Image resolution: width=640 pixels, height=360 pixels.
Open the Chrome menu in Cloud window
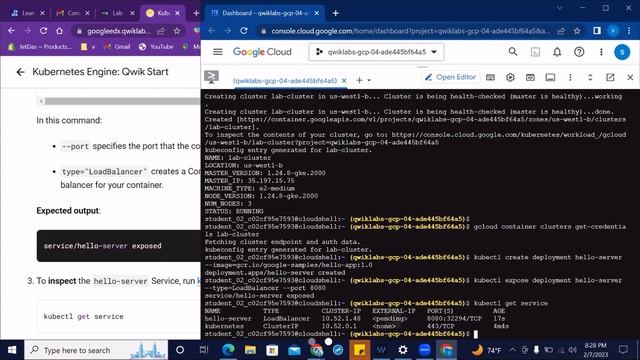click(629, 31)
